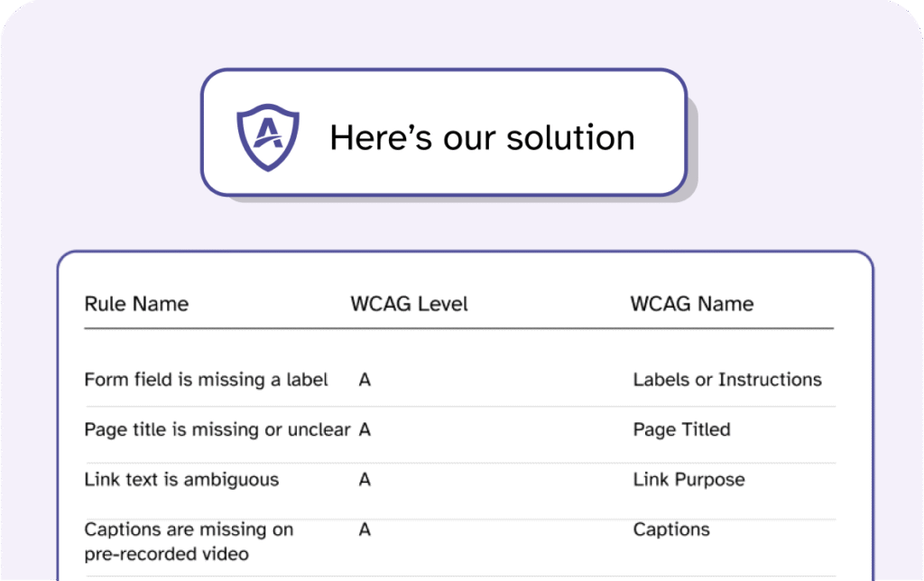Screen dimensions: 924x581
Task: Click the "Here's our solution" banner text
Action: click(482, 137)
